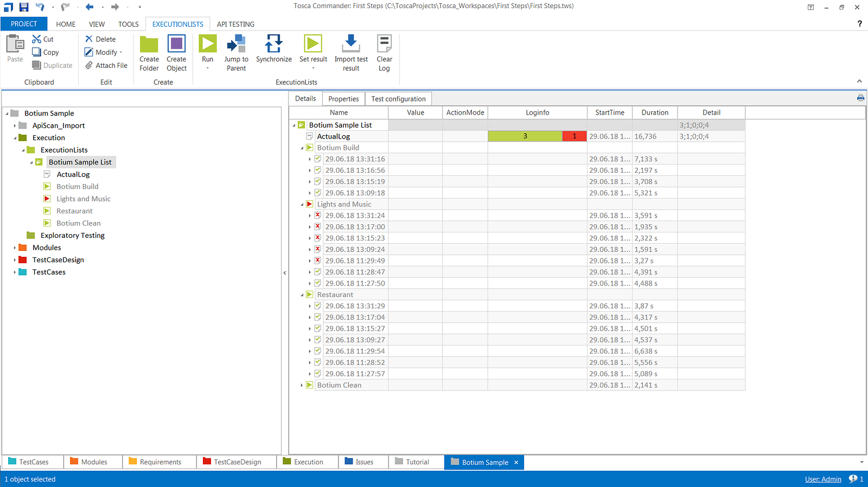Select the Exploratory Testing folder
The height and width of the screenshot is (487, 868).
73,235
